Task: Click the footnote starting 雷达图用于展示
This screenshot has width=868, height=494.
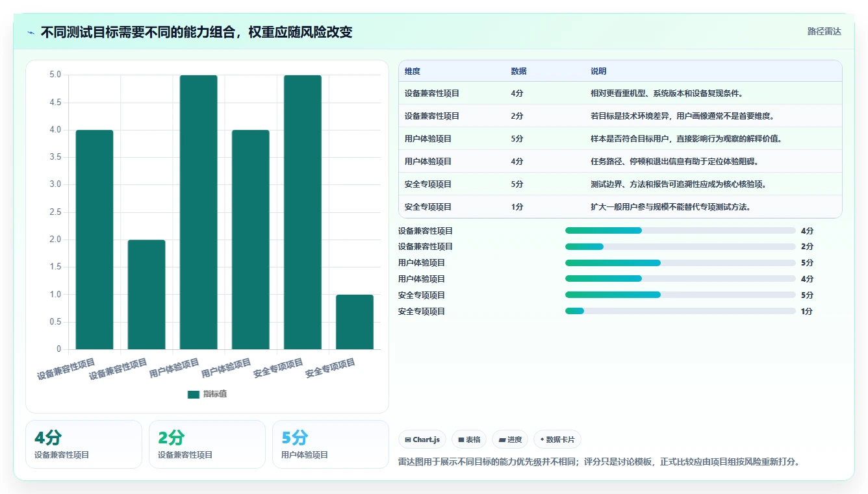Action: [x=598, y=462]
